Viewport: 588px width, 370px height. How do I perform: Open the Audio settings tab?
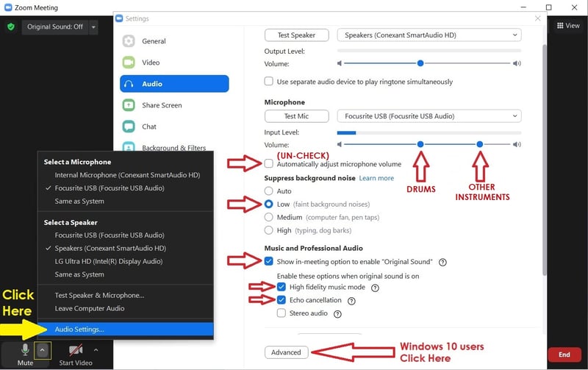174,84
